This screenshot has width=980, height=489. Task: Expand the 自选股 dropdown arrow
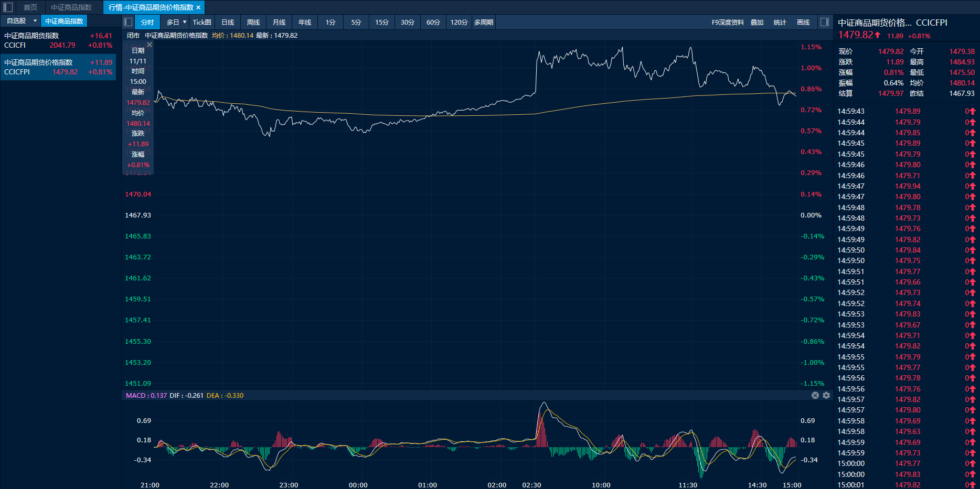[35, 21]
